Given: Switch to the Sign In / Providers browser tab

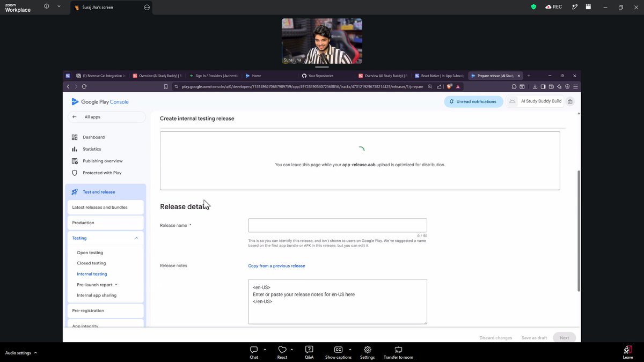Looking at the screenshot, I should [213, 76].
